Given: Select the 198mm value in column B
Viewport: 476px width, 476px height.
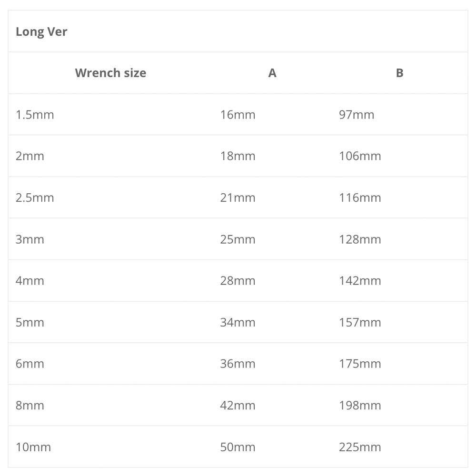Looking at the screenshot, I should [360, 406].
